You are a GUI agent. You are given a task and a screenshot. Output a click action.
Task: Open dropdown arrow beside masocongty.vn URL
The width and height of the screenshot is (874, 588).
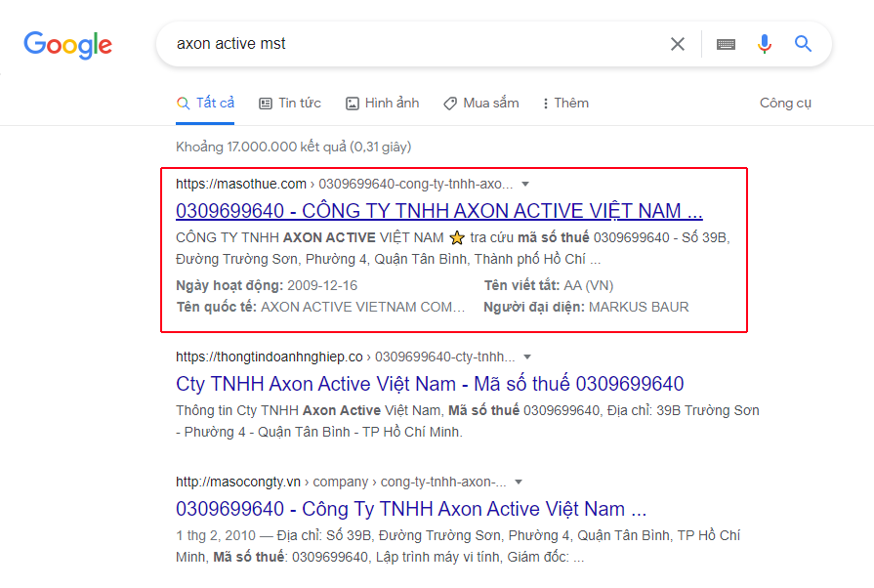(519, 482)
